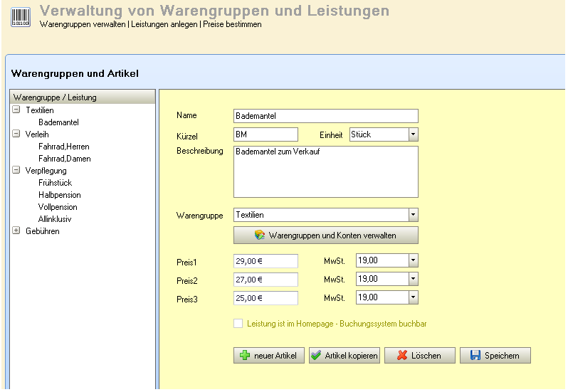This screenshot has height=392, width=568.
Task: Collapse the Verleih tree group
Action: pos(16,134)
